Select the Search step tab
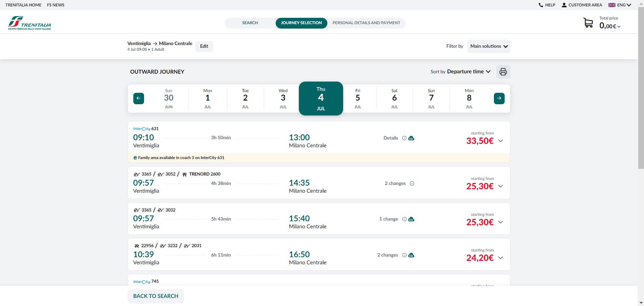Image resolution: width=644 pixels, height=306 pixels. [250, 23]
